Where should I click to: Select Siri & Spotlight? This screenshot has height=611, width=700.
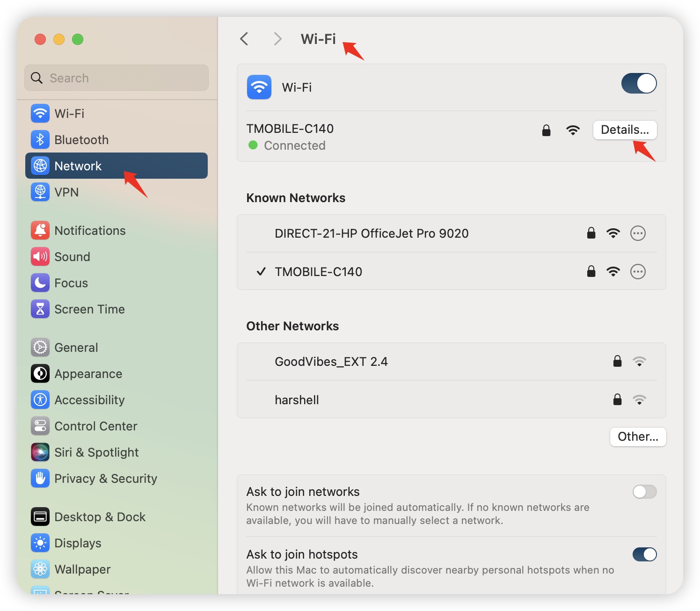(117, 452)
